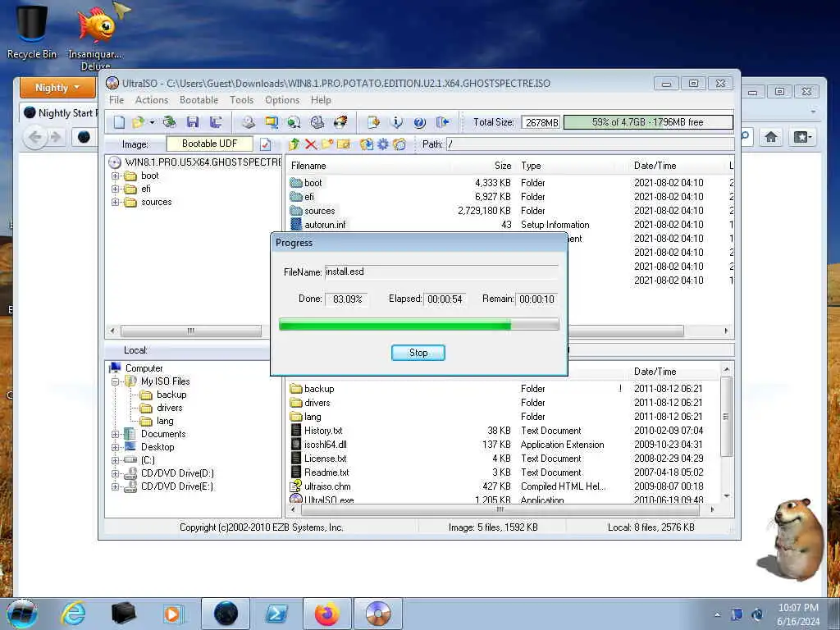The image size is (840, 630).
Task: Expand the Documents tree node
Action: 115,435
